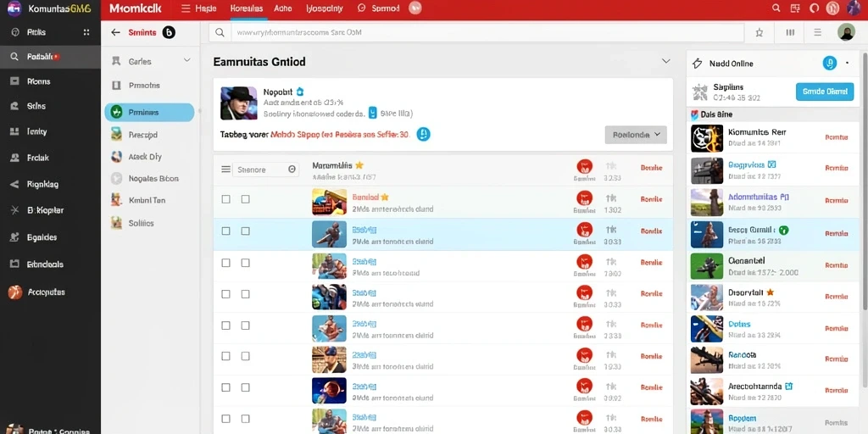Click the red circle icon in Bsmlod row
The height and width of the screenshot is (434, 868).
tap(584, 197)
